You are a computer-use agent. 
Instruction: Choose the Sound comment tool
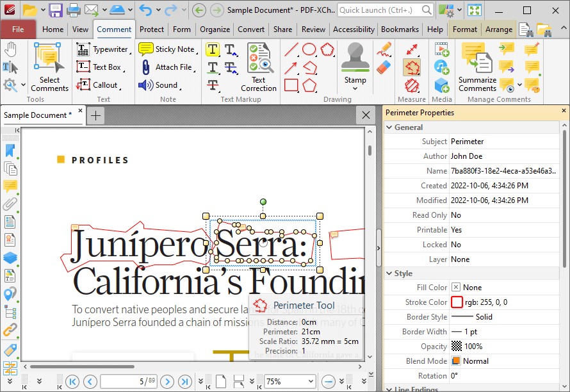click(x=159, y=85)
